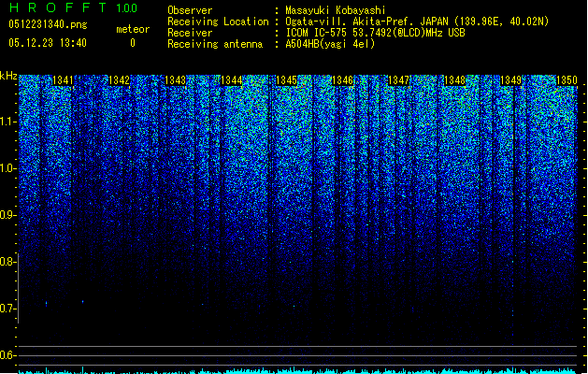The image size is (588, 374).
Task: Click the Observer label
Action: pos(190,10)
